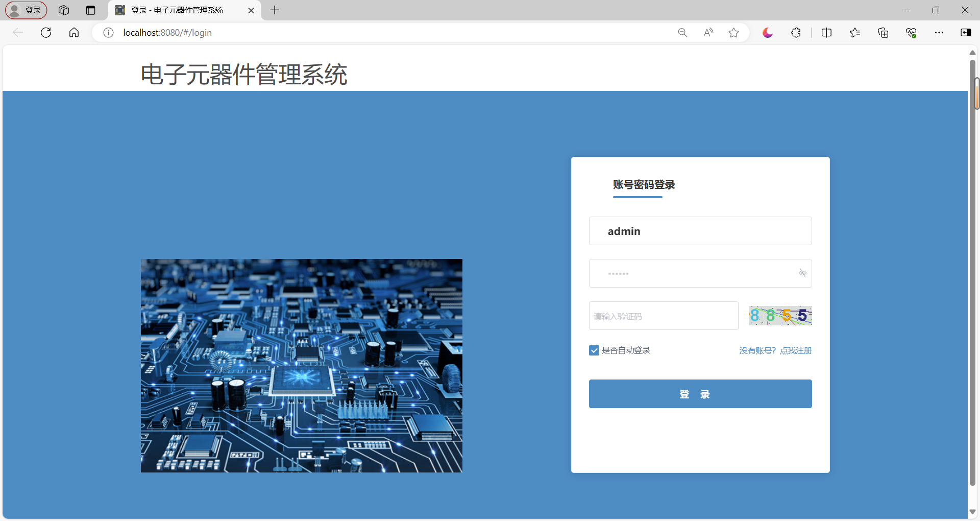Open the tab actions menu

click(91, 10)
